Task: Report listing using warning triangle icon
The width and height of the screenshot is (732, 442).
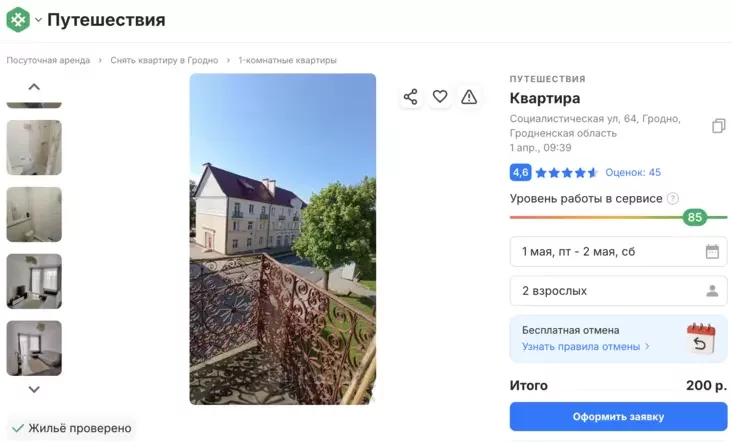Action: 469,97
